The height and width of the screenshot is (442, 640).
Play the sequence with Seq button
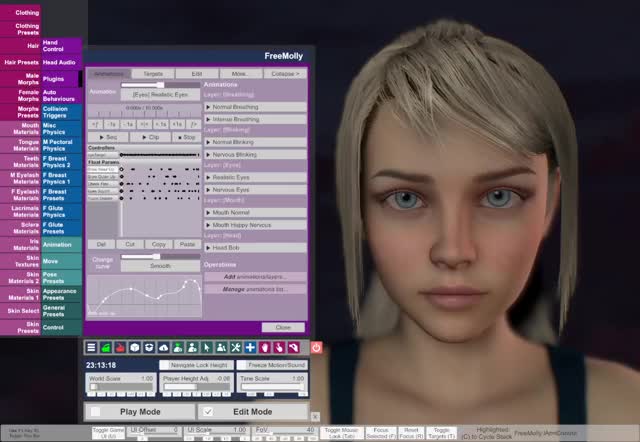[108, 137]
